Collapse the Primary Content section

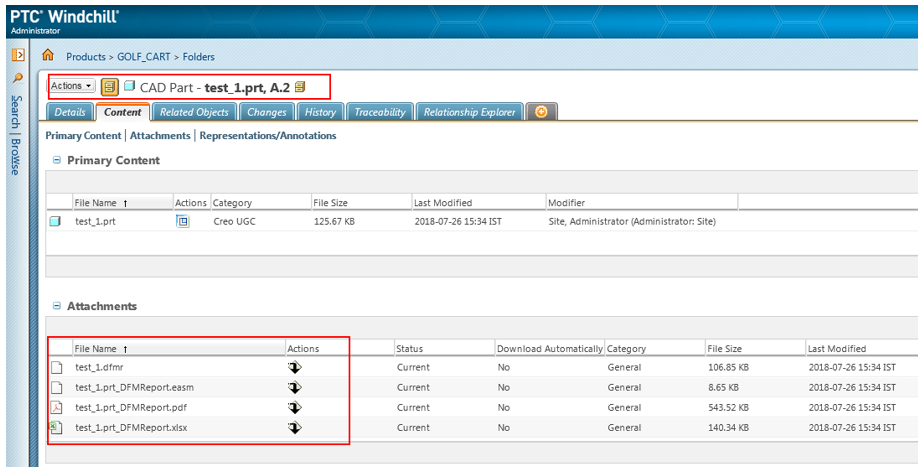[57, 160]
